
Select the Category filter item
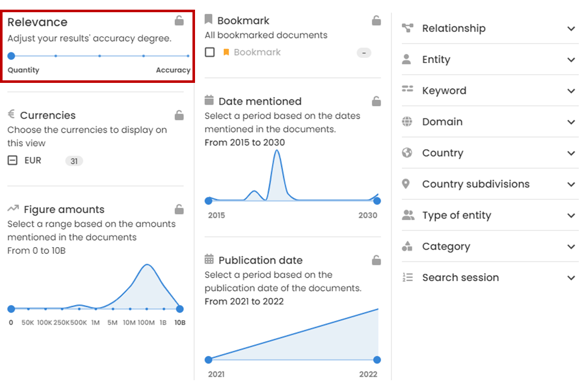[490, 247]
